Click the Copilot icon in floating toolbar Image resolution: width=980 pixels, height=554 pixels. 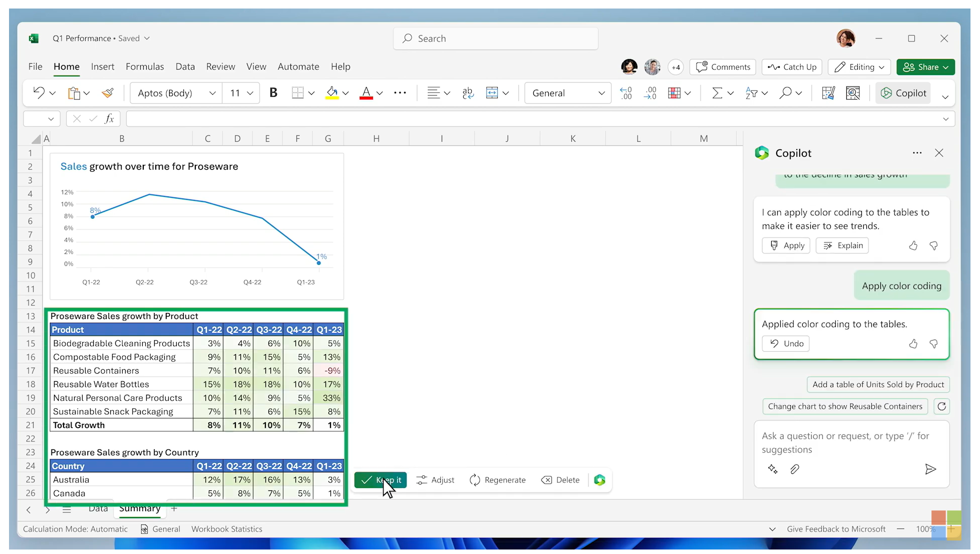pos(599,480)
